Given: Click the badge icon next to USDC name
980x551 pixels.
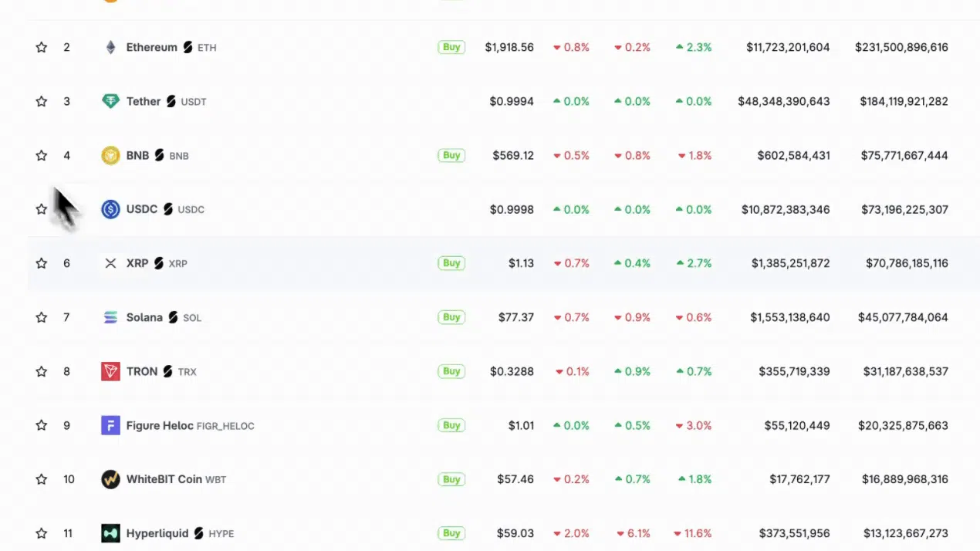Looking at the screenshot, I should (x=167, y=209).
